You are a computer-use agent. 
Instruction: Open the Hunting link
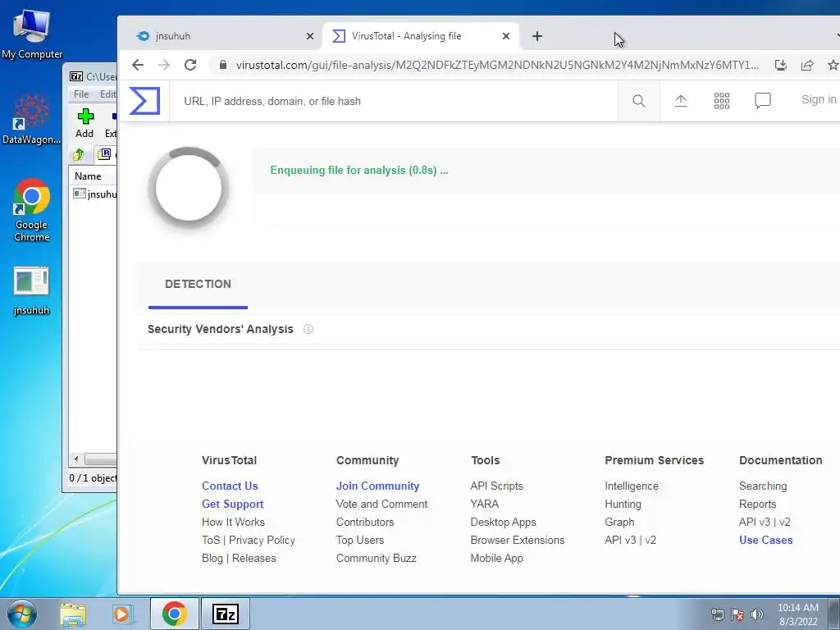click(x=623, y=504)
